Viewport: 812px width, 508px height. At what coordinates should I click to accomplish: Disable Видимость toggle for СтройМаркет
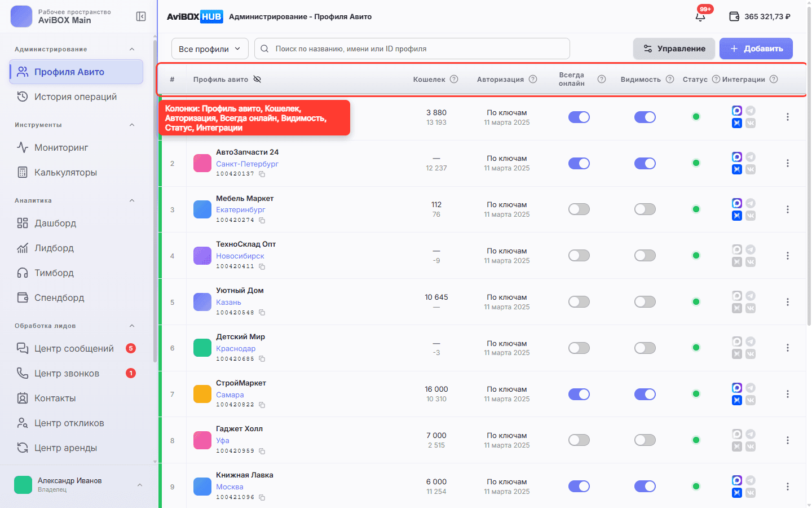pos(645,394)
